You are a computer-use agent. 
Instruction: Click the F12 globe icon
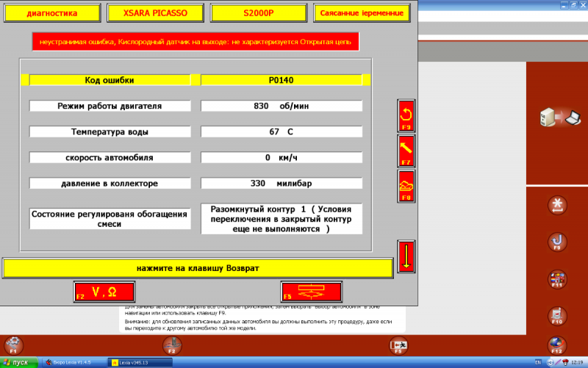point(557,345)
